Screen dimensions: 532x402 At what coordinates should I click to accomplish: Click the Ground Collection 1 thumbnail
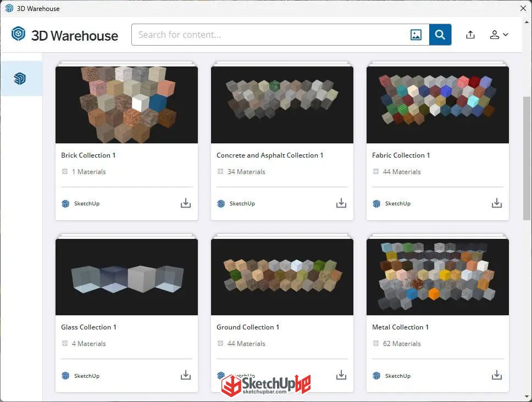pyautogui.click(x=282, y=277)
